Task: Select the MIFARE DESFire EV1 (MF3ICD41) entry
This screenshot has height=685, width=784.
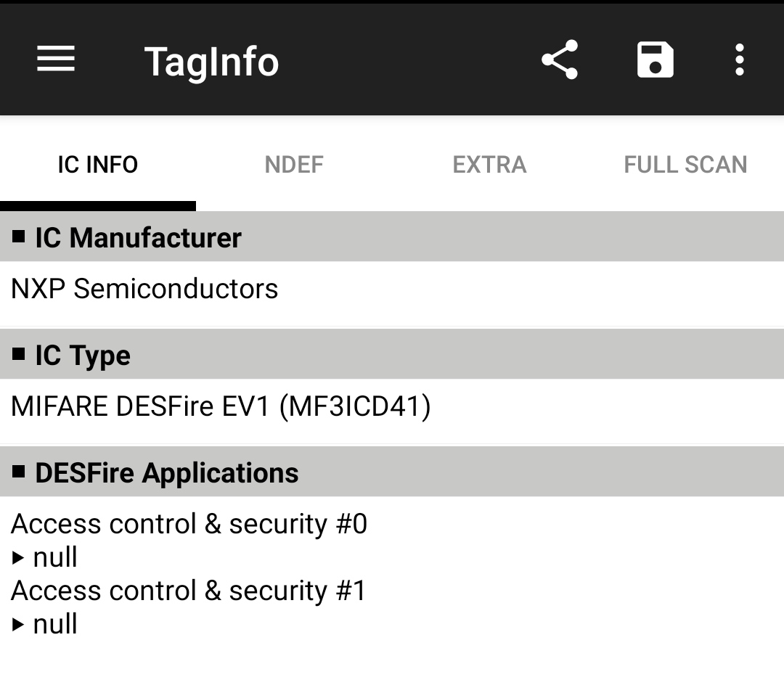Action: (221, 406)
